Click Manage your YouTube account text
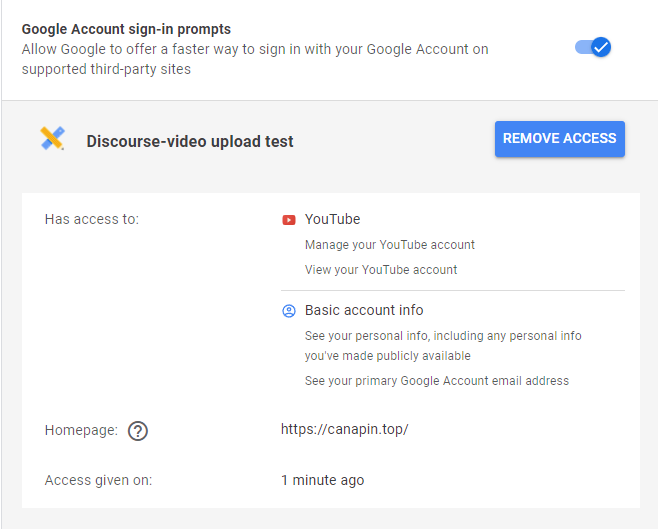Viewport: 658px width, 529px height. (x=389, y=245)
